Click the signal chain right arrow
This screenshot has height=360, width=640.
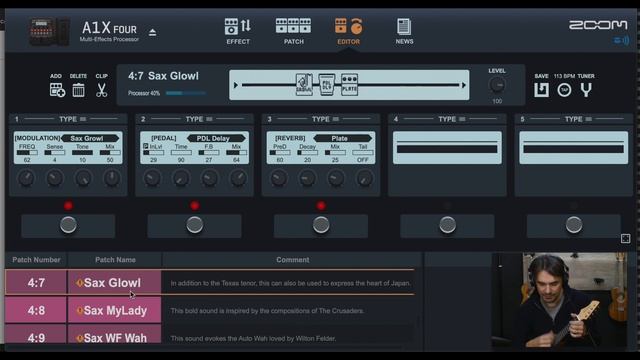click(x=464, y=85)
